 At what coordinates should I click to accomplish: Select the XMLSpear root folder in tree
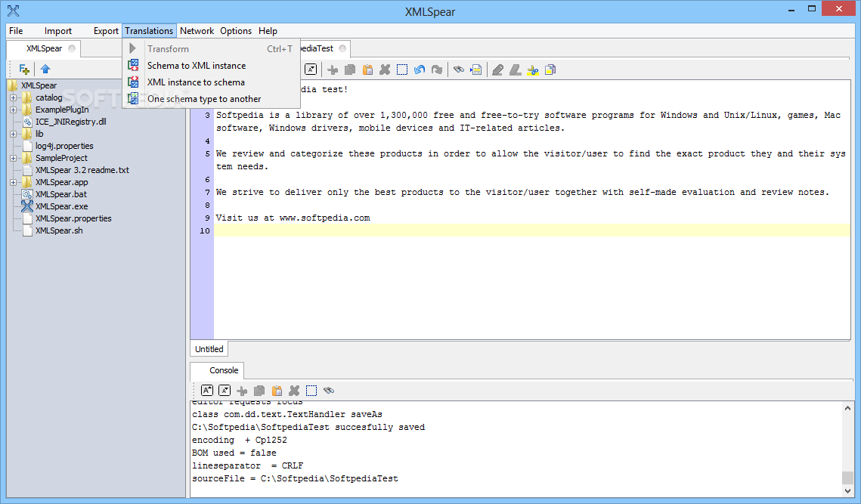tap(39, 85)
